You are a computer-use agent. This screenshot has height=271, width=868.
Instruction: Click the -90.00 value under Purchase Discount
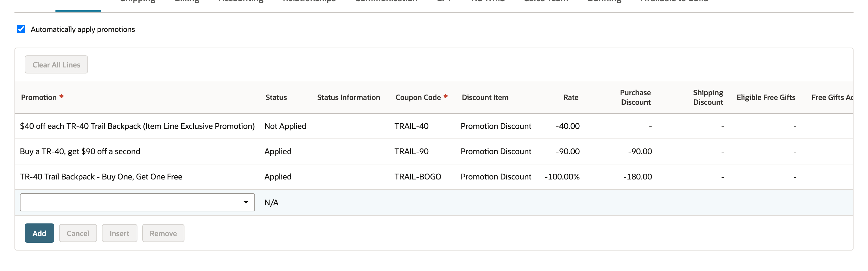640,151
